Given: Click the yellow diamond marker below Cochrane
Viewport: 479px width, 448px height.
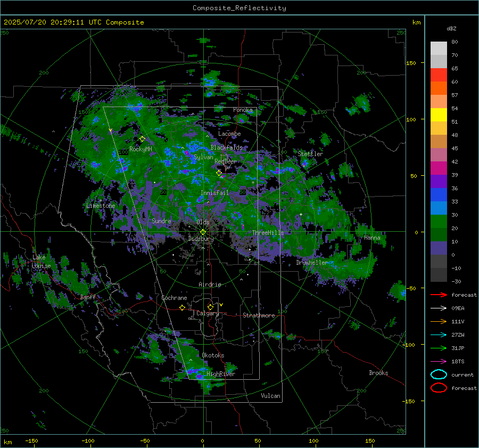Looking at the screenshot, I should pyautogui.click(x=182, y=307).
